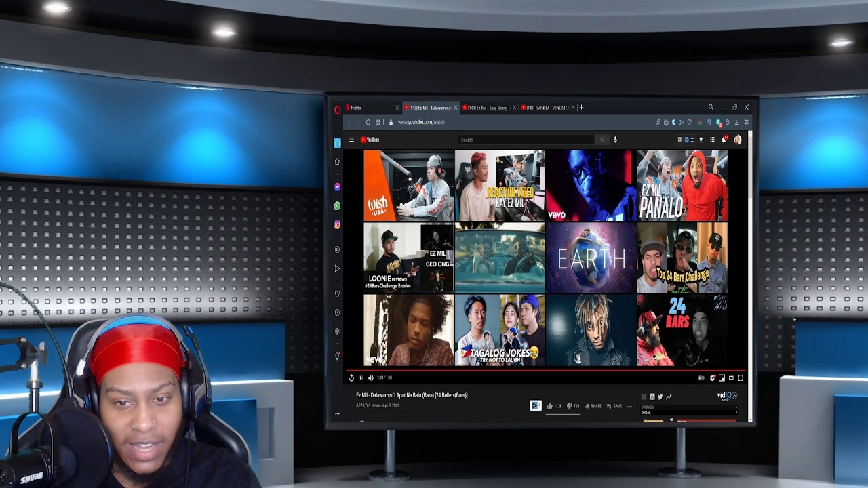Open the Loonie reviews thumbnail
Viewport: 868px width, 488px height.
click(x=409, y=258)
